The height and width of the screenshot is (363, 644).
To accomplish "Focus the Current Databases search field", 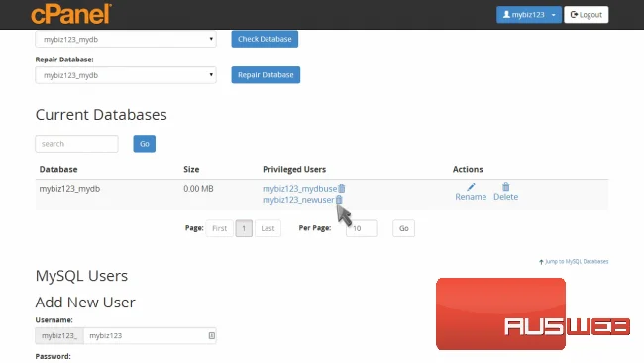I will pyautogui.click(x=77, y=144).
